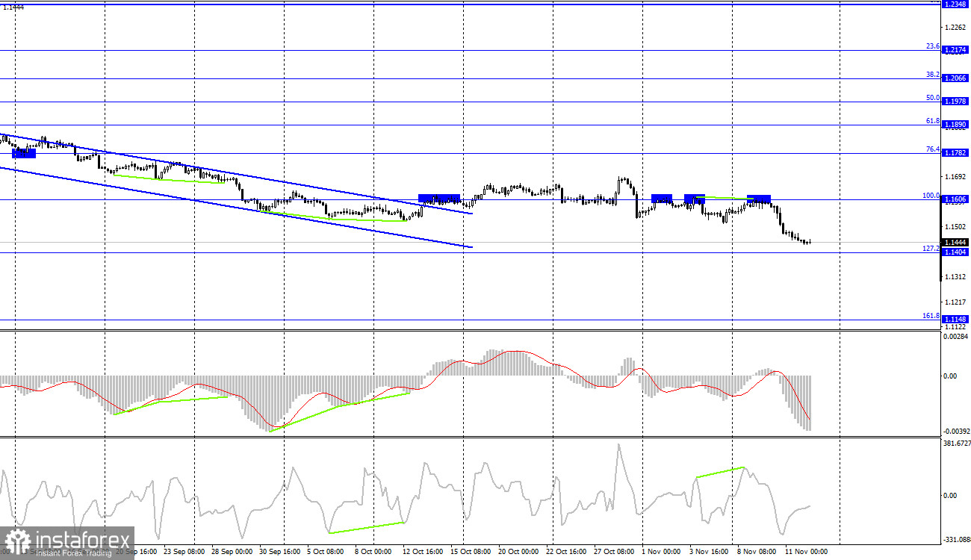Screen dimensions: 971x560
Task: Click the MACD 0.00284 scale value
Action: (957, 337)
